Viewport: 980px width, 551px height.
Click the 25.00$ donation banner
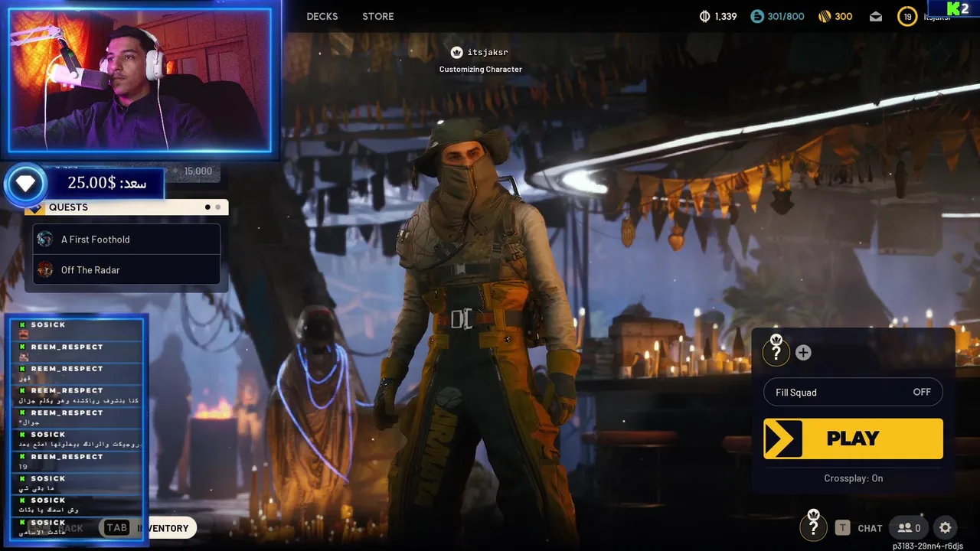105,184
